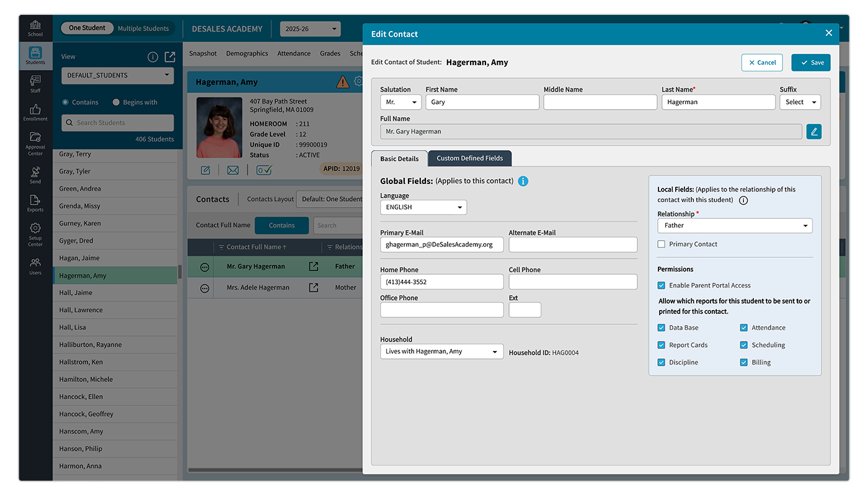Image resolution: width=868 pixels, height=496 pixels.
Task: Select the Contains radio button
Action: [x=65, y=102]
